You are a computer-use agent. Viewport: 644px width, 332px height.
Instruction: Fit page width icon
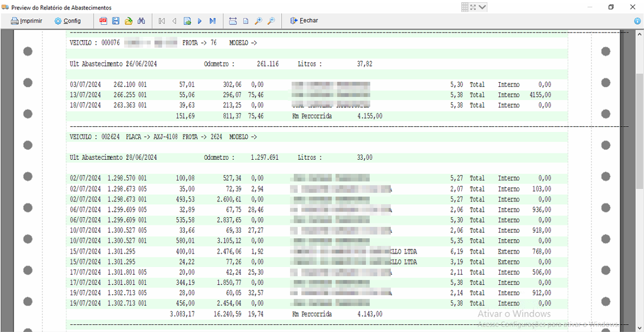[x=233, y=21]
